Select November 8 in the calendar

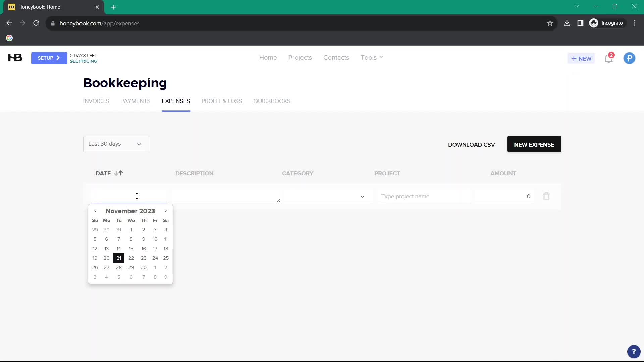point(131,239)
